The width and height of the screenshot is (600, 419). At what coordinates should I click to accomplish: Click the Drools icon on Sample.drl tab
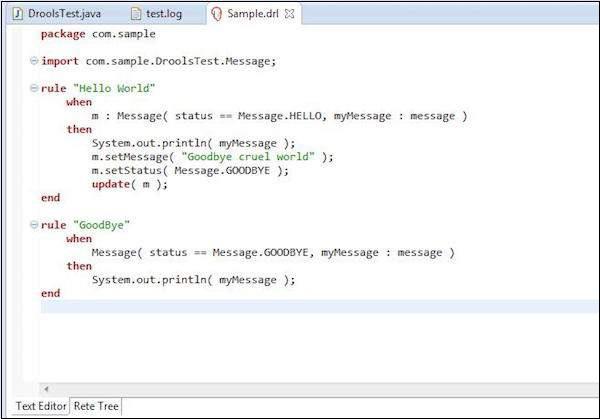217,14
